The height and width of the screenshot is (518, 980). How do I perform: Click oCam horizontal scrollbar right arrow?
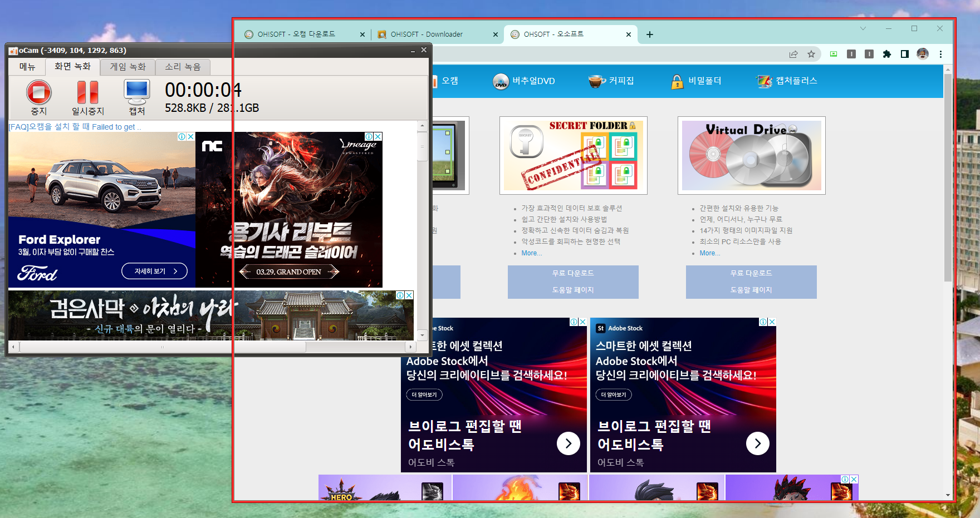point(410,347)
